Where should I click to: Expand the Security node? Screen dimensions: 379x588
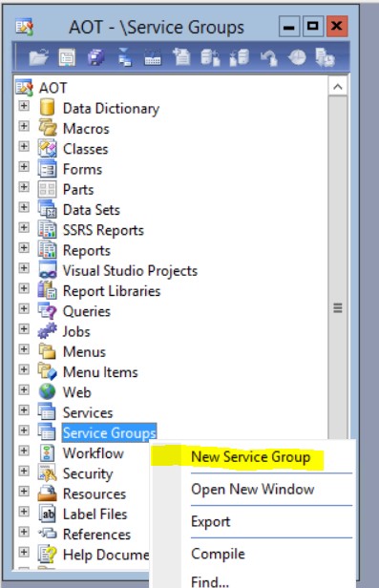24,471
